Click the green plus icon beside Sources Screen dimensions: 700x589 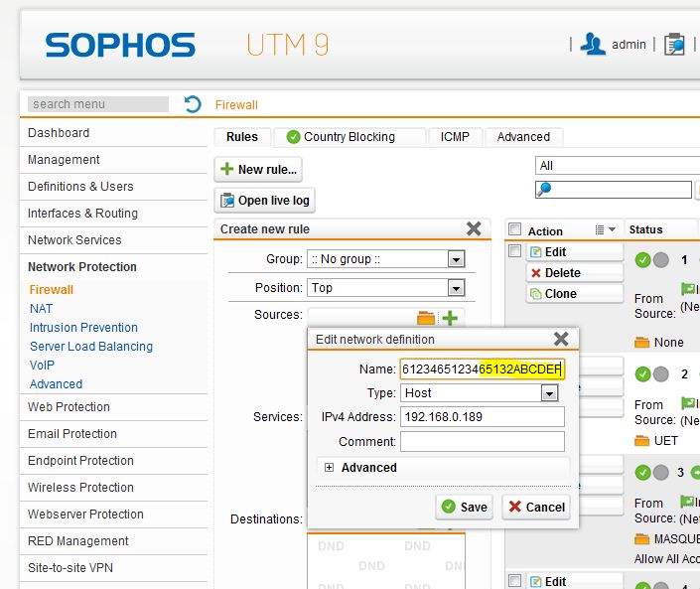tap(450, 318)
